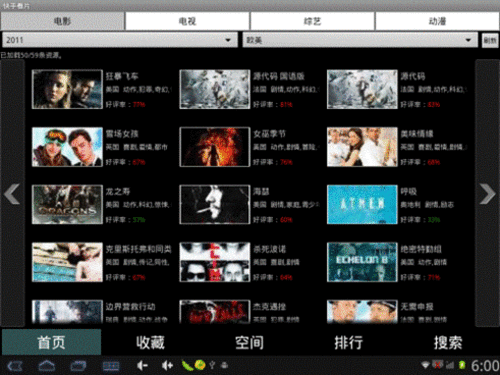Go to next page with right arrow
The width and height of the screenshot is (500, 375).
[487, 193]
